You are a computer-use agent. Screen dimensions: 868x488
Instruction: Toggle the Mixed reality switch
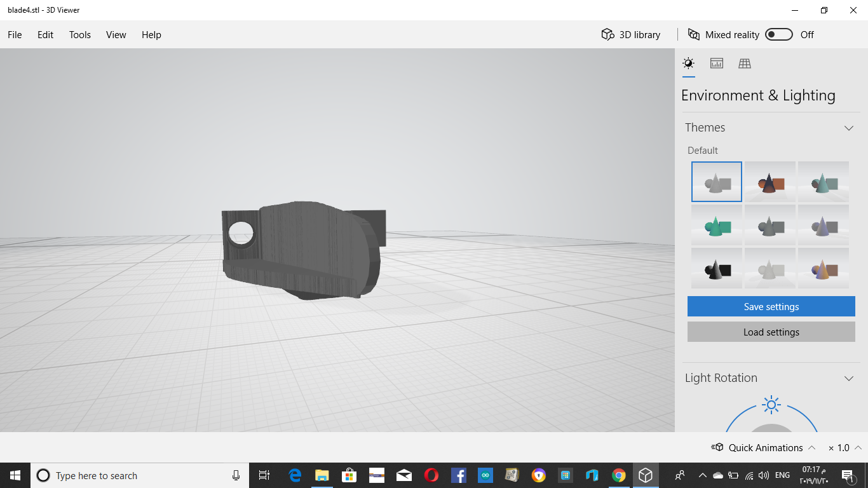[x=779, y=34]
